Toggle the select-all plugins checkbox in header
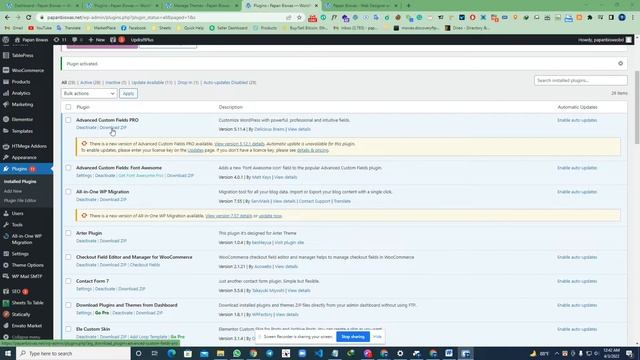 pos(68,107)
